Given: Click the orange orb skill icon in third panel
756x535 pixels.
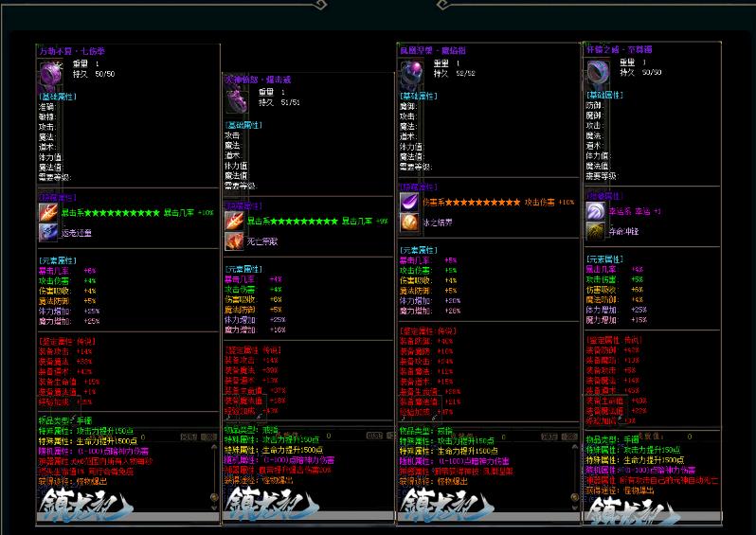Looking at the screenshot, I should pos(409,223).
